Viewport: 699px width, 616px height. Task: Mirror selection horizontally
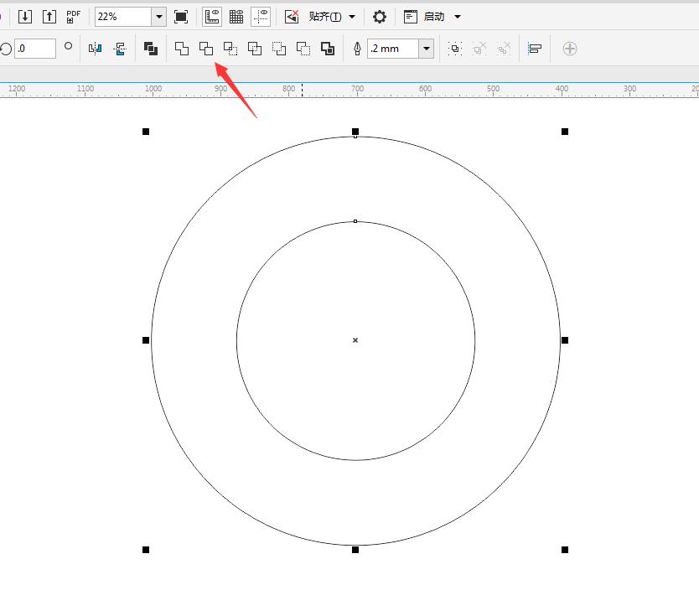coord(96,49)
